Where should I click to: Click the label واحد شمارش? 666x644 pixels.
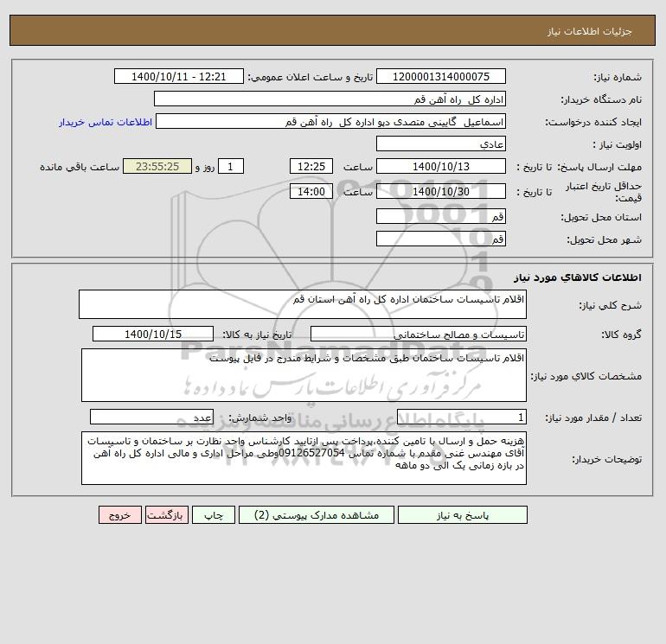[260, 418]
